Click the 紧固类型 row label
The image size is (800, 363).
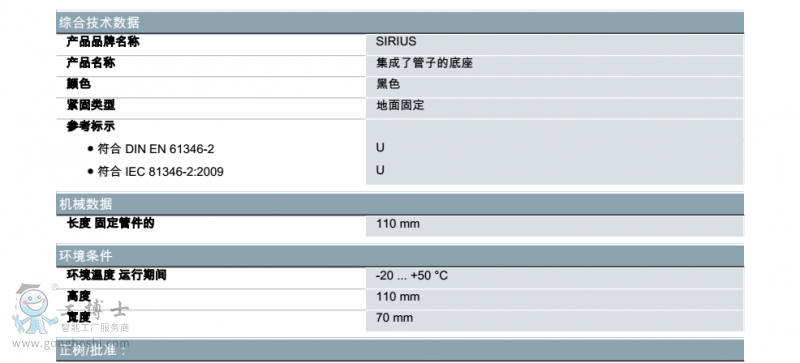pyautogui.click(x=91, y=105)
